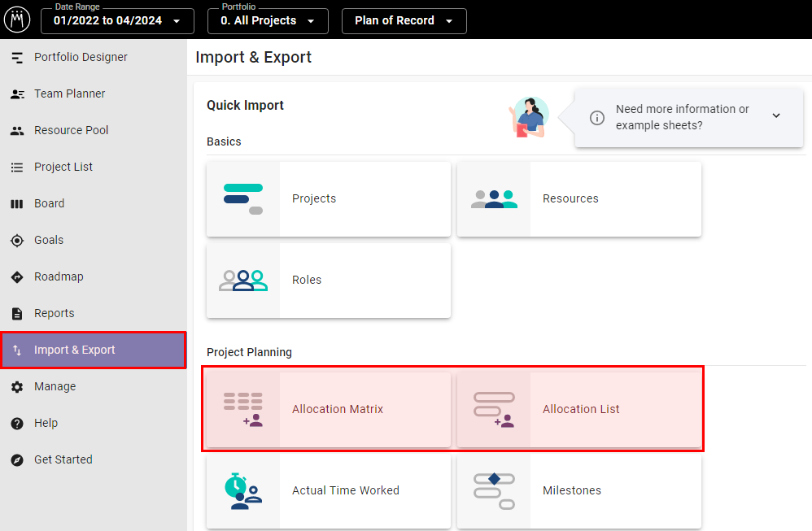Image resolution: width=812 pixels, height=531 pixels.
Task: Expand the need more information panel
Action: click(776, 115)
